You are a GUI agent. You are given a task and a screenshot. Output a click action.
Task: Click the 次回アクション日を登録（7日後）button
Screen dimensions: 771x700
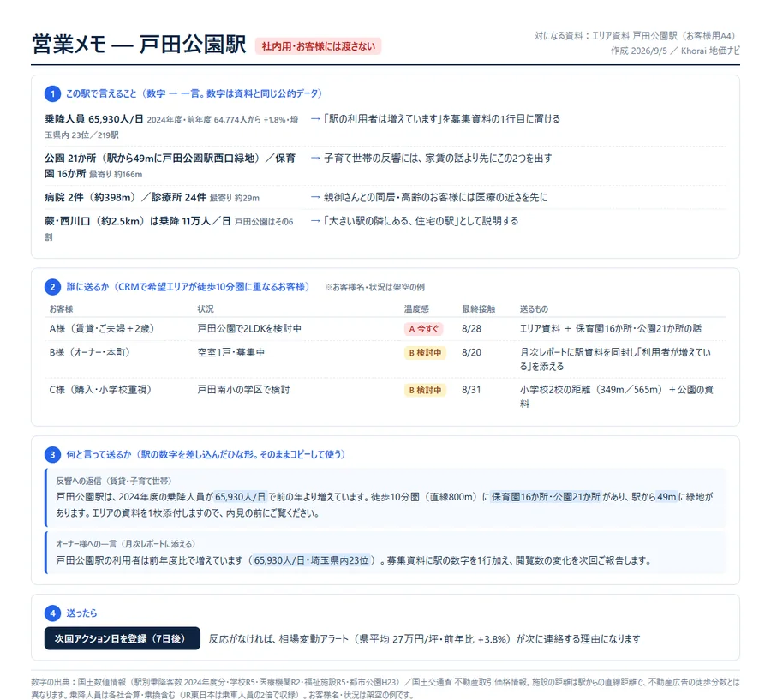coord(122,638)
